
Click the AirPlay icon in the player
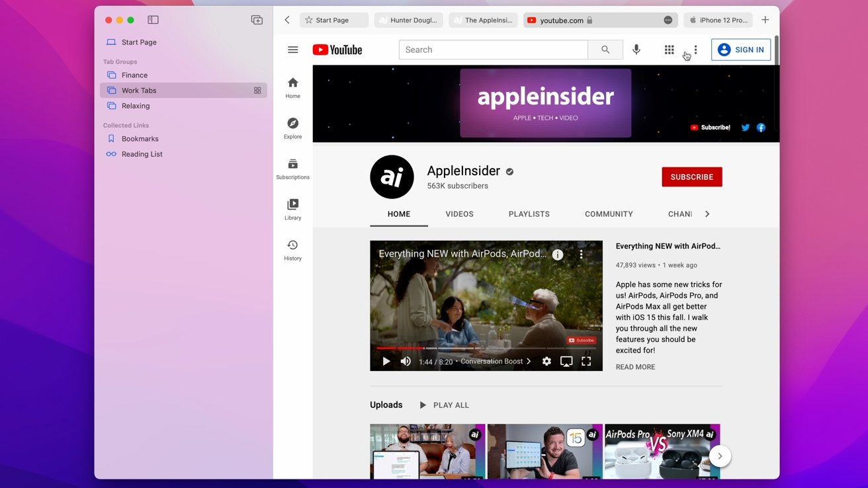coord(566,361)
